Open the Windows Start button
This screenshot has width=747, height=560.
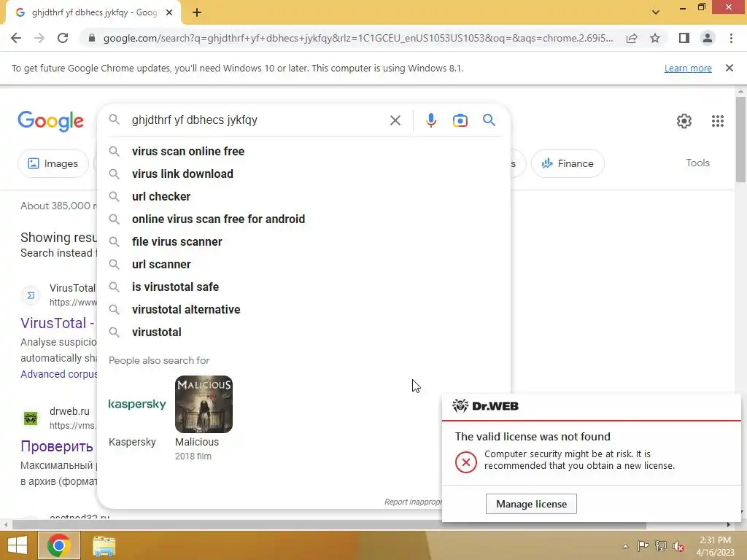click(18, 545)
